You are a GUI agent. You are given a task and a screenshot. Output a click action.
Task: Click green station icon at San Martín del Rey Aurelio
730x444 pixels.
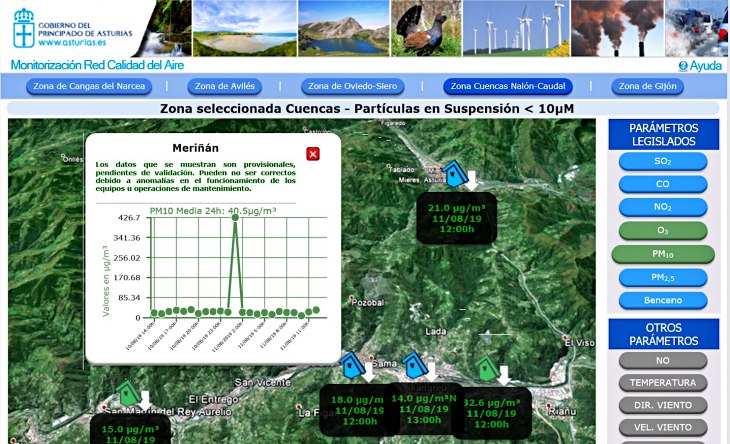click(128, 393)
